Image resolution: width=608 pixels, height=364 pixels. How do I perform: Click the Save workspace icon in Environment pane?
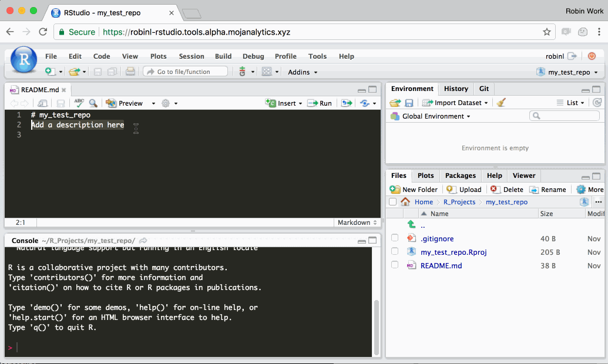click(409, 103)
